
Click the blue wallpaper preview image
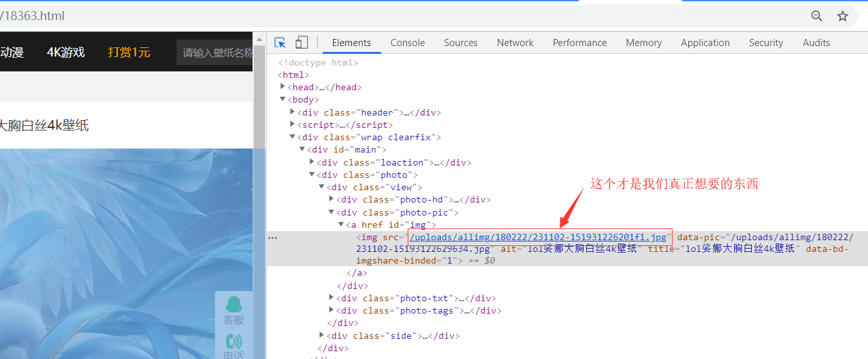click(x=127, y=254)
